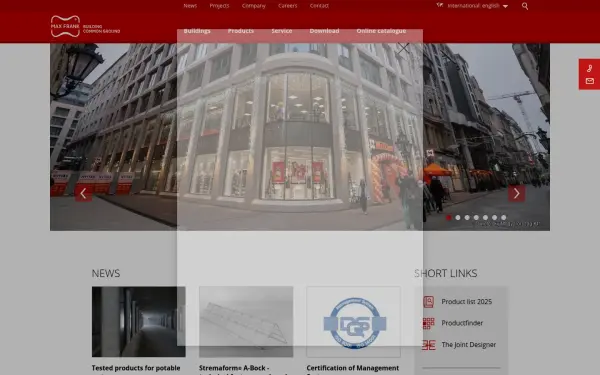Click the search magnifier icon in header
This screenshot has width=600, height=375.
(x=525, y=6)
